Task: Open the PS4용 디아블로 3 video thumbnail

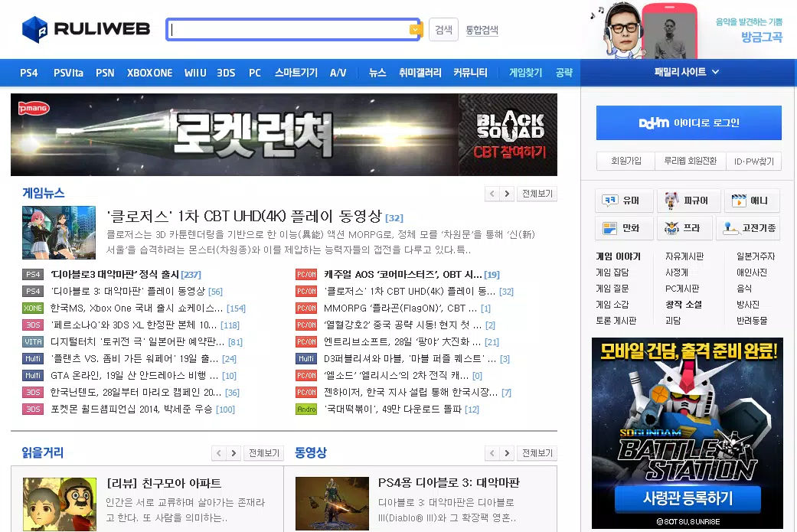Action: pyautogui.click(x=332, y=504)
